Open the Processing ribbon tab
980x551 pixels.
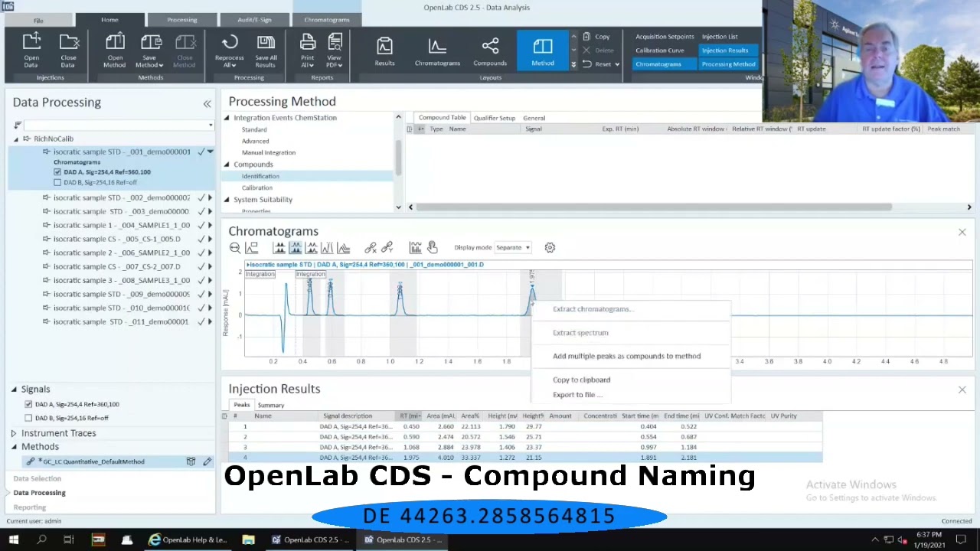point(181,20)
